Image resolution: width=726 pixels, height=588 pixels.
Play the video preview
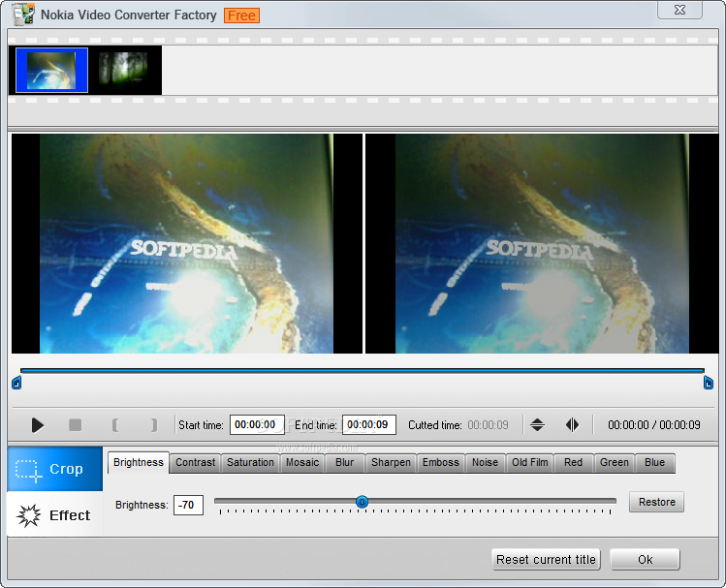(38, 424)
